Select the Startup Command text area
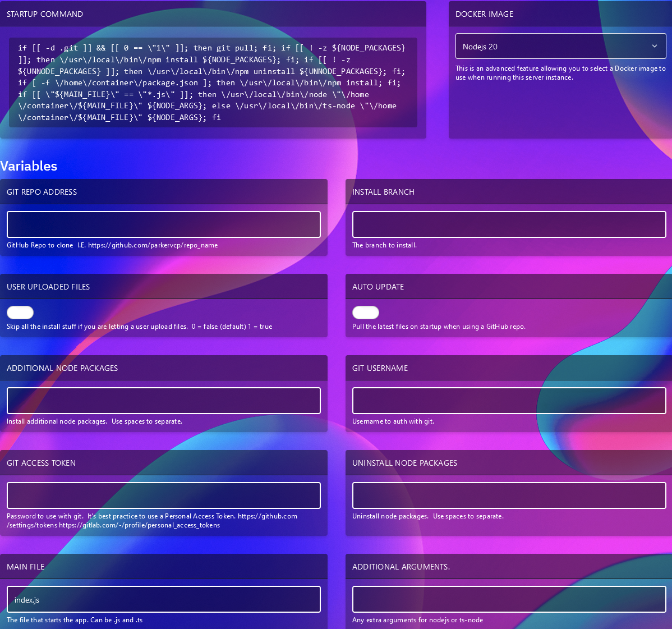This screenshot has width=672, height=629. [x=213, y=82]
